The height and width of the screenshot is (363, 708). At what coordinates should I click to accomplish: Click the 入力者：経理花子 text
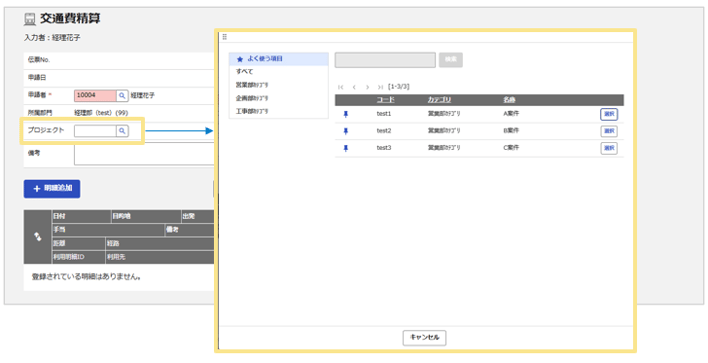coord(52,38)
